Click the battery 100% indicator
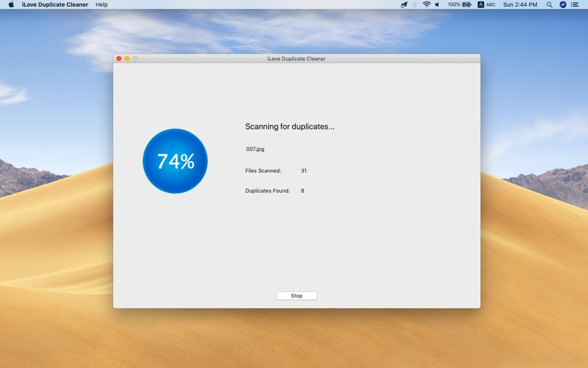 click(459, 4)
